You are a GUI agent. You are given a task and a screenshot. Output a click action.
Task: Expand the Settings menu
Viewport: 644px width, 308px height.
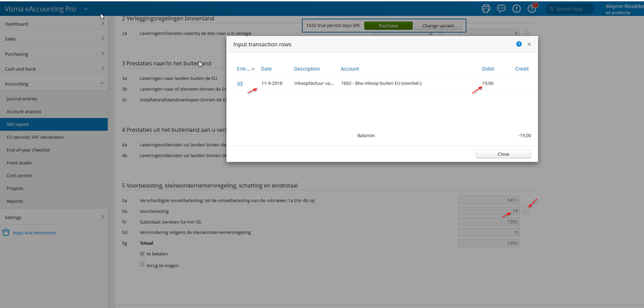54,217
